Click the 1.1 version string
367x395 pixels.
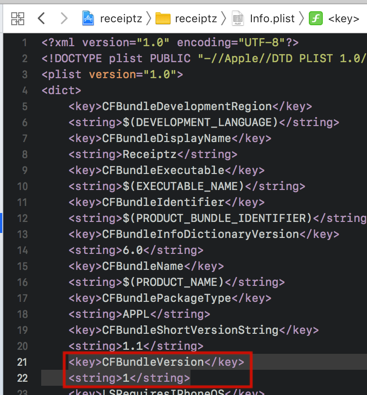click(133, 346)
